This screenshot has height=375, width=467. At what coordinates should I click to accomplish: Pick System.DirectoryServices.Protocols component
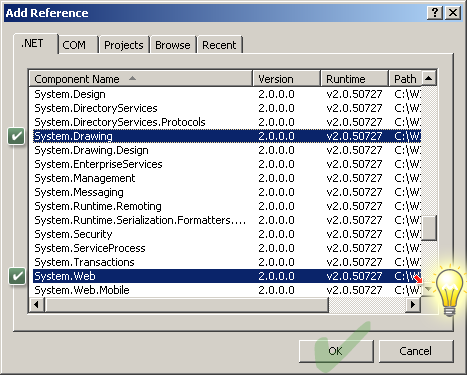[227, 122]
